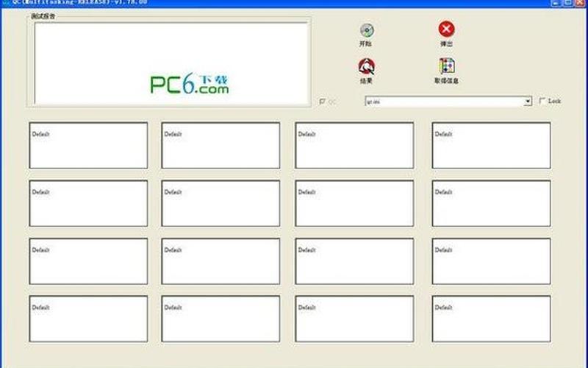Image resolution: width=588 pixels, height=368 pixels.
Task: Click the 开始 (Start) disc icon
Action: tap(366, 30)
